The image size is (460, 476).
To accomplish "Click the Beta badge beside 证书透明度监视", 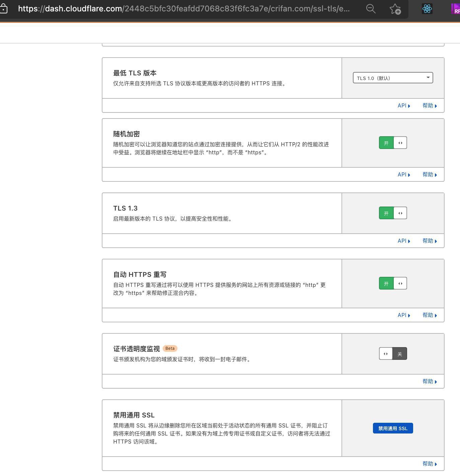I will (x=170, y=348).
